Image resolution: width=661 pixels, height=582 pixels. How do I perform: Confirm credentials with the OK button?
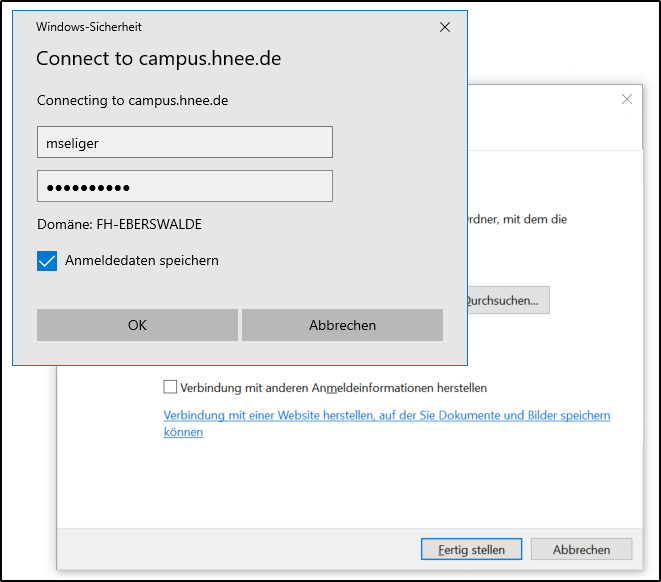137,325
